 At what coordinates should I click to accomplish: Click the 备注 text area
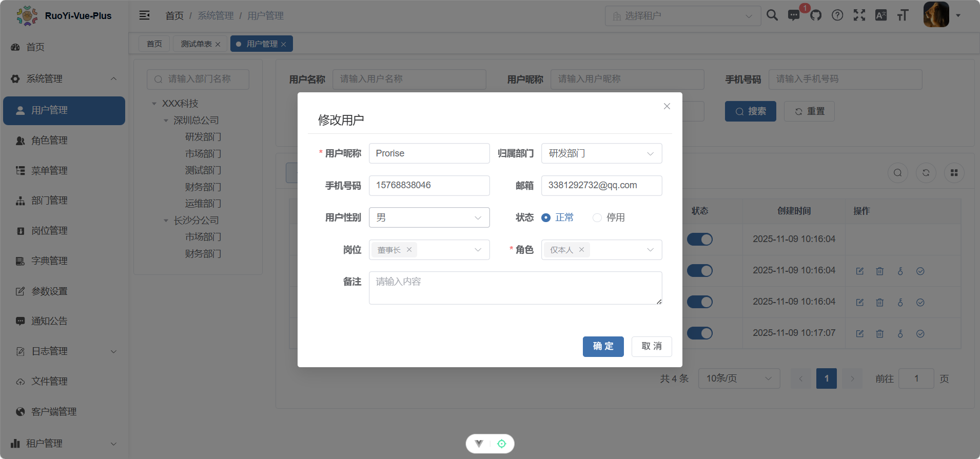pyautogui.click(x=515, y=288)
